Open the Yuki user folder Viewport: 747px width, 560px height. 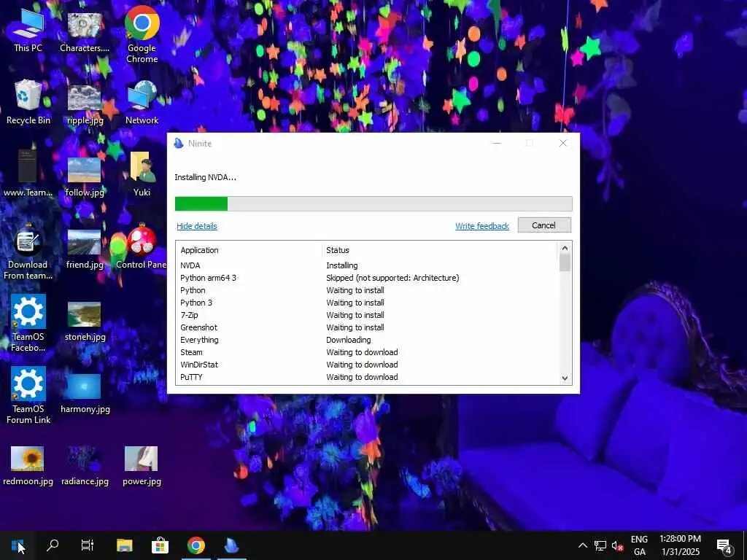[142, 174]
